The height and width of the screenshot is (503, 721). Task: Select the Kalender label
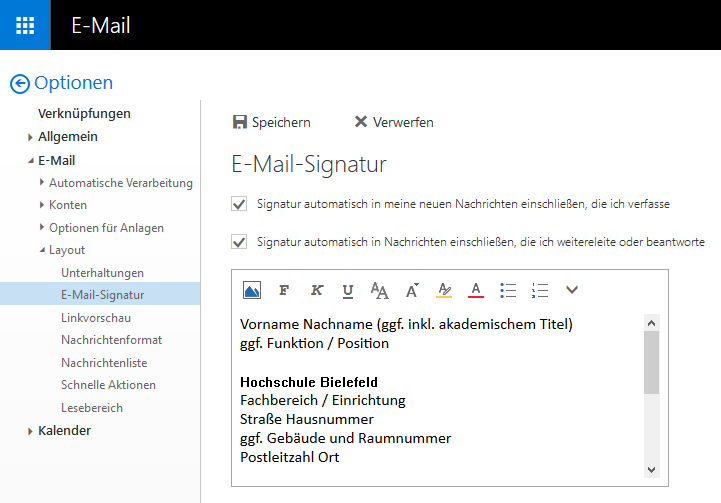64,431
